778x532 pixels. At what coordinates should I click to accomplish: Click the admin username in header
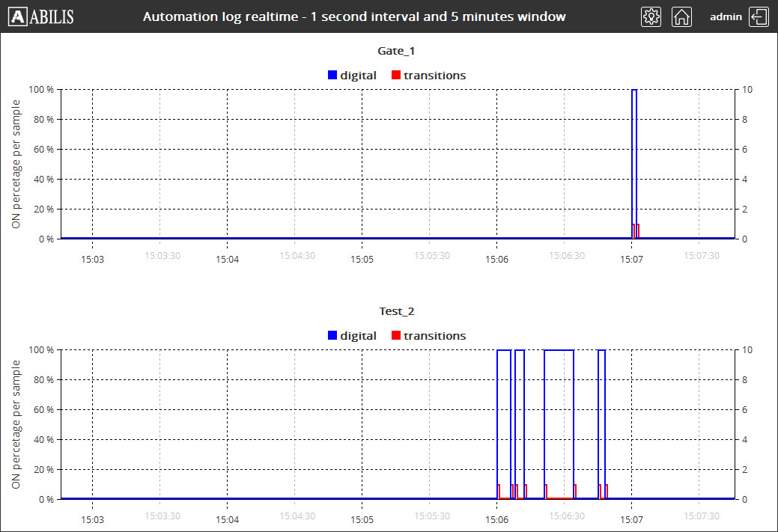tap(726, 16)
